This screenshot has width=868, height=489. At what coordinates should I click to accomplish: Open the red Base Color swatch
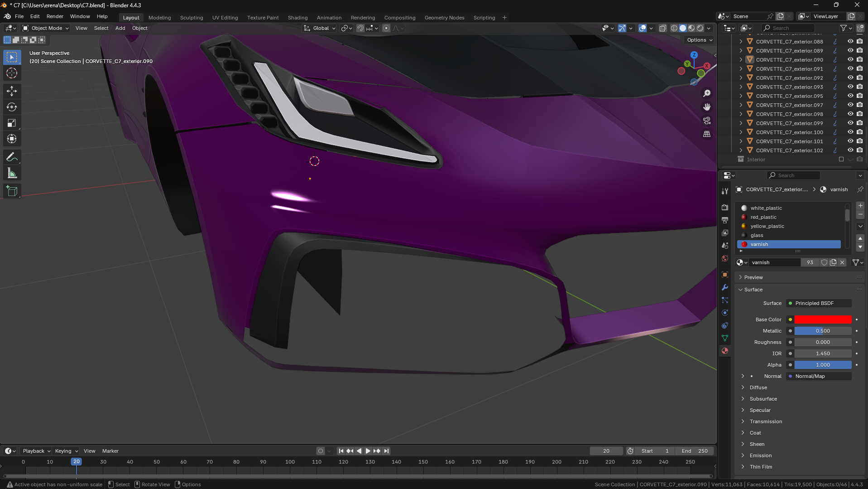coord(823,320)
